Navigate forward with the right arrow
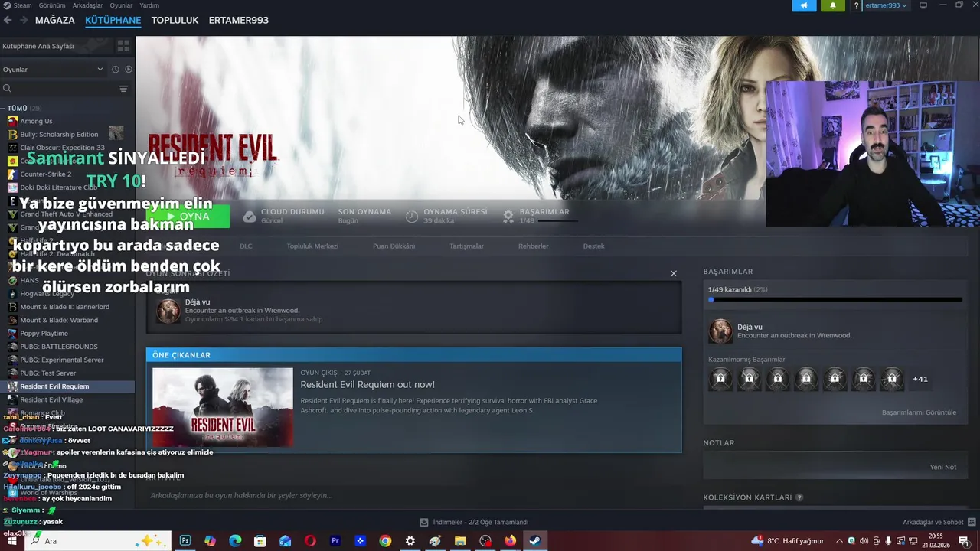980x551 pixels. pyautogui.click(x=24, y=20)
